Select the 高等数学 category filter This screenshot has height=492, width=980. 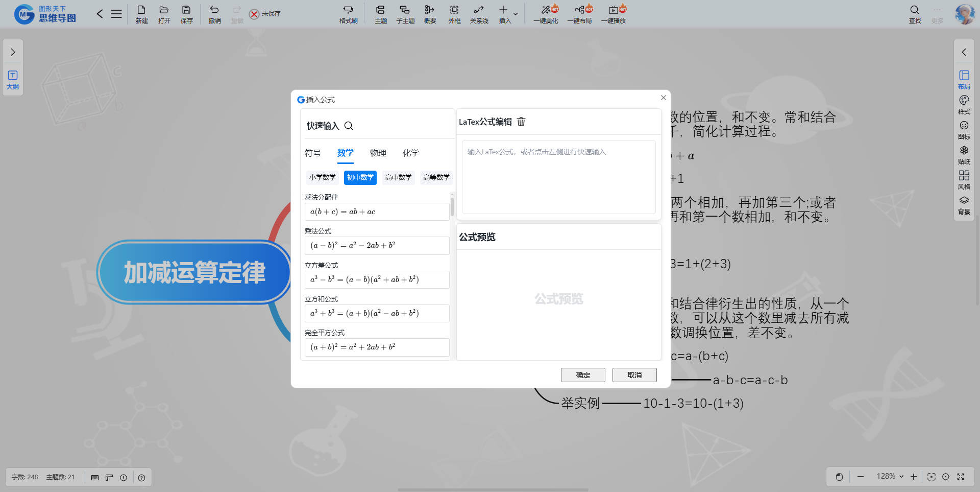(436, 177)
